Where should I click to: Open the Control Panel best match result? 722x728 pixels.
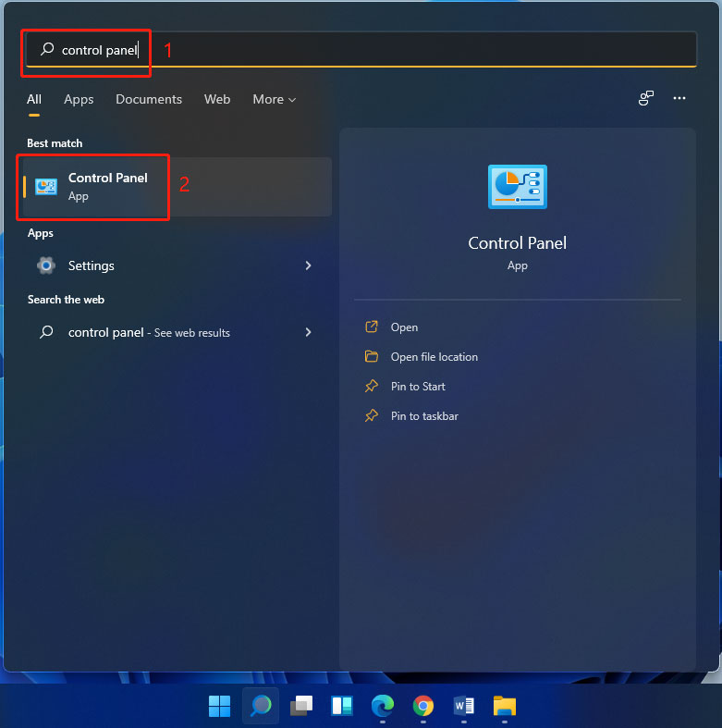[177, 187]
